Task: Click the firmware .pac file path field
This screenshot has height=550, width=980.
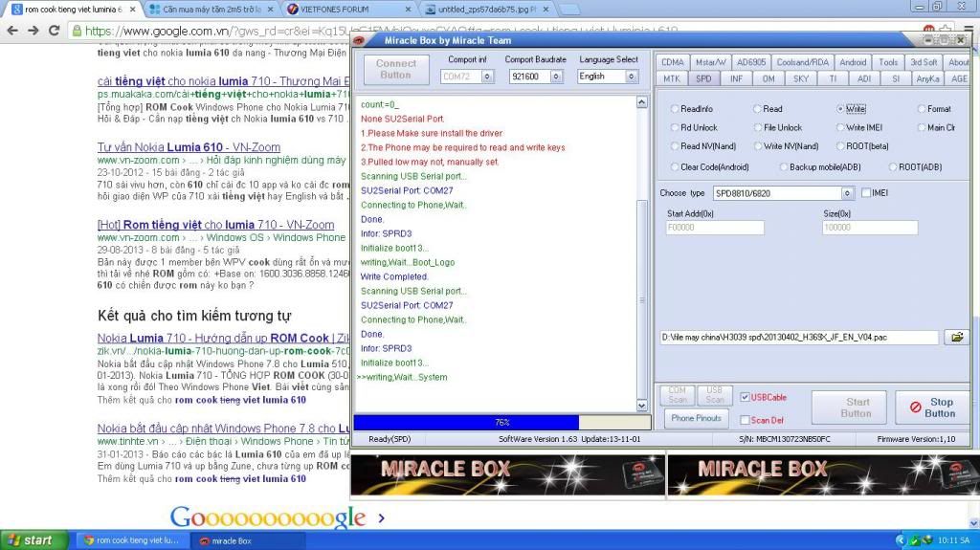Action: 799,338
